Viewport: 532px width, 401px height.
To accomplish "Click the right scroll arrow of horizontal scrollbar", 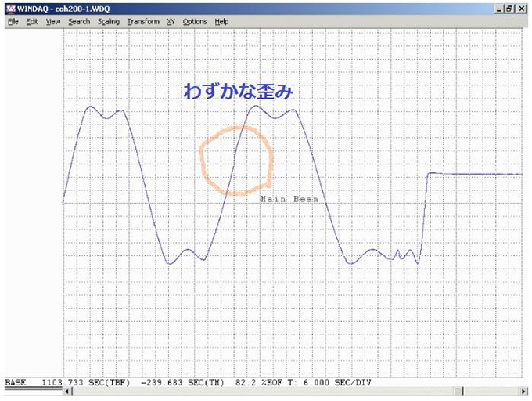I will (x=523, y=392).
